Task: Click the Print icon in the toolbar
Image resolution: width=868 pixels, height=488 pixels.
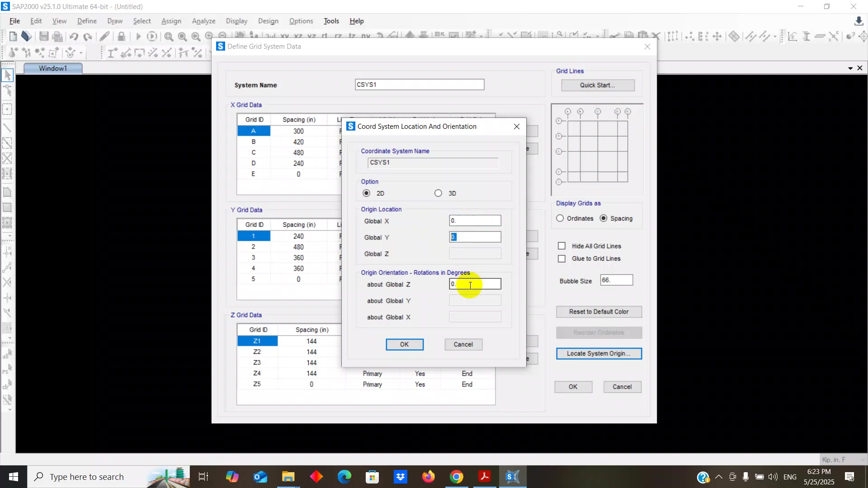Action: [57, 37]
